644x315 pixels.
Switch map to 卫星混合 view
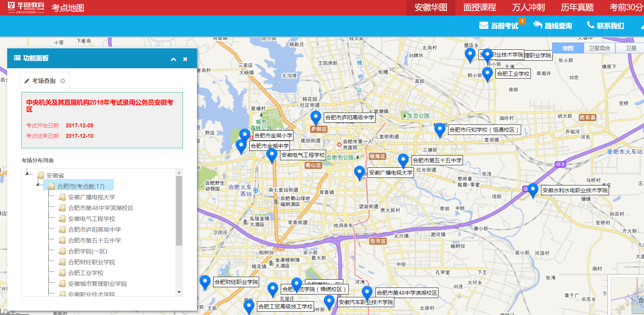click(599, 48)
